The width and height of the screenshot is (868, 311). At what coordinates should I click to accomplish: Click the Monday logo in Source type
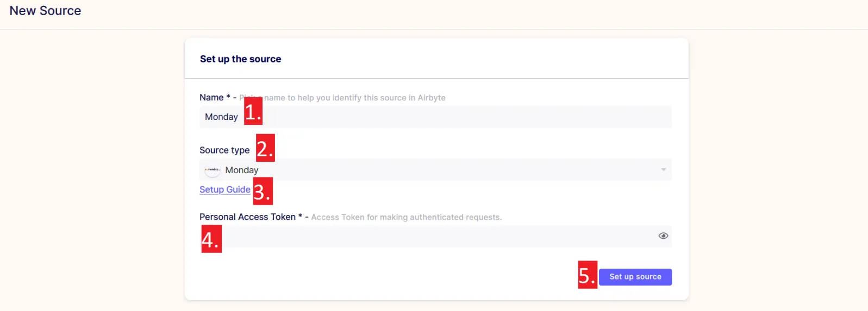(213, 170)
